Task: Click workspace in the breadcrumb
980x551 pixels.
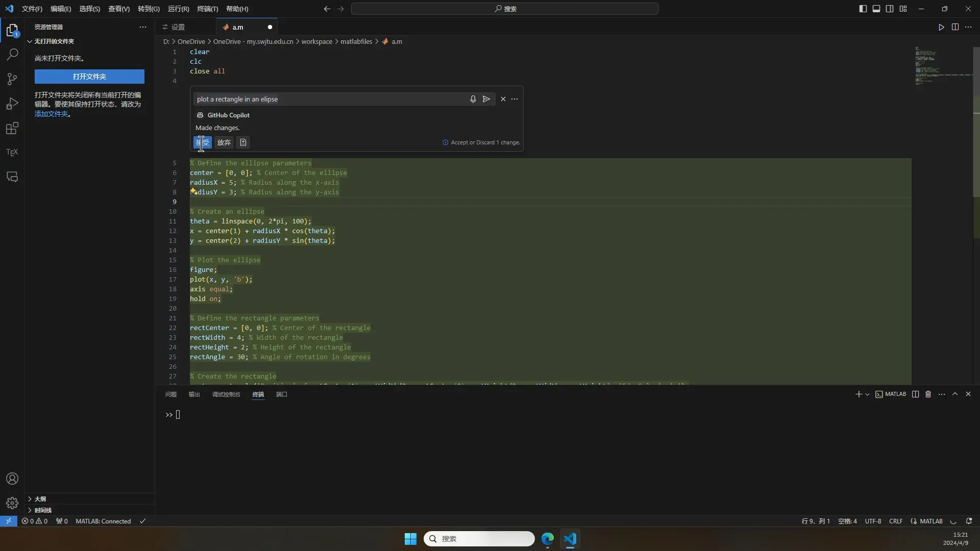Action: [316, 41]
